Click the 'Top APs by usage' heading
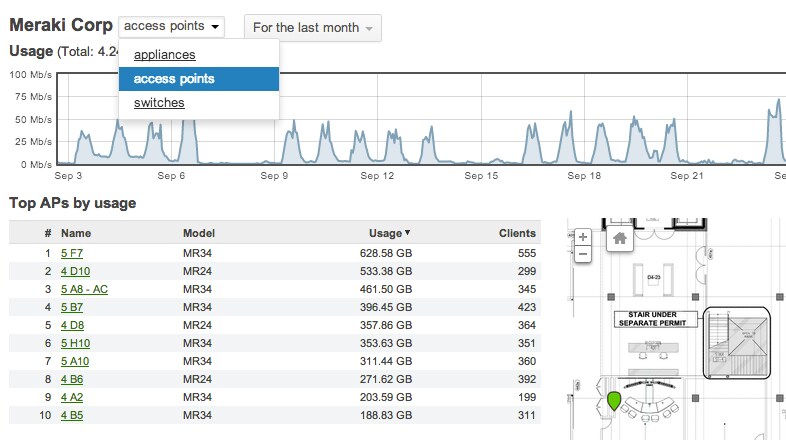 [x=73, y=203]
